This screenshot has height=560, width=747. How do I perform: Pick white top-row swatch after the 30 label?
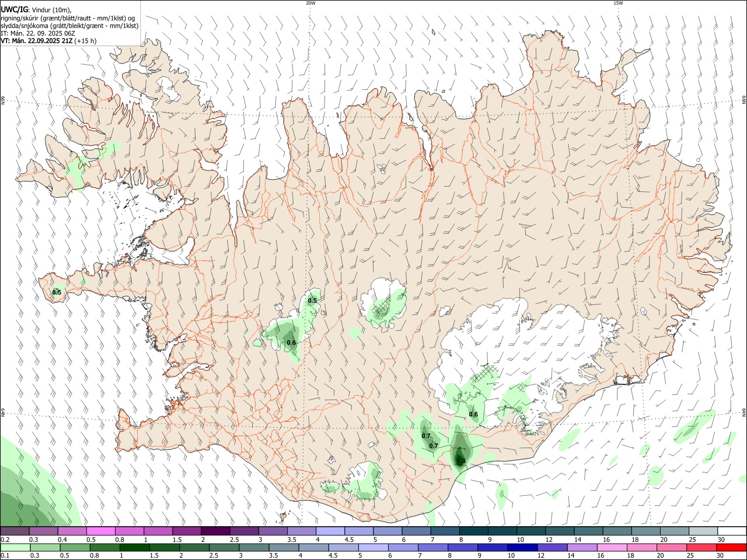pyautogui.click(x=732, y=531)
